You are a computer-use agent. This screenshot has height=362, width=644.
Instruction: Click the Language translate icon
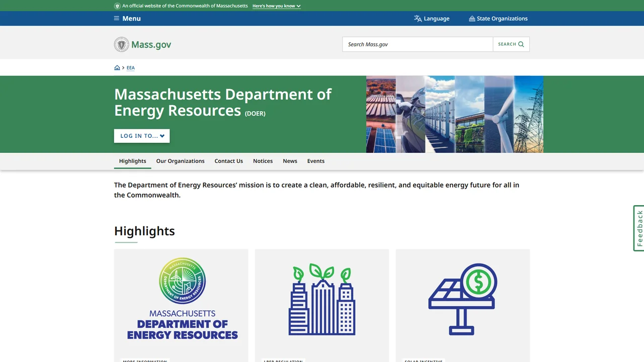(x=418, y=19)
